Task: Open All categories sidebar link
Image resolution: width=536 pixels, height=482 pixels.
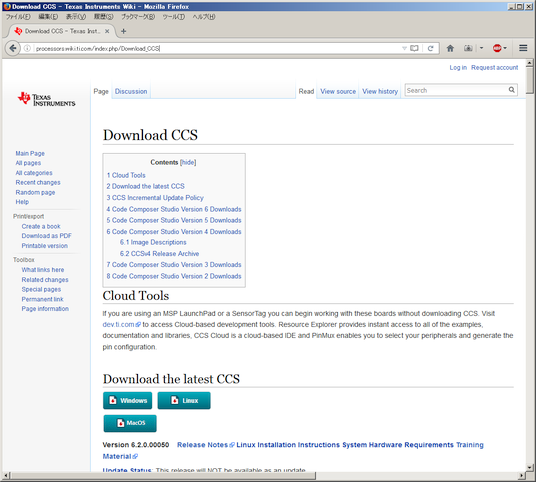Action: [34, 173]
